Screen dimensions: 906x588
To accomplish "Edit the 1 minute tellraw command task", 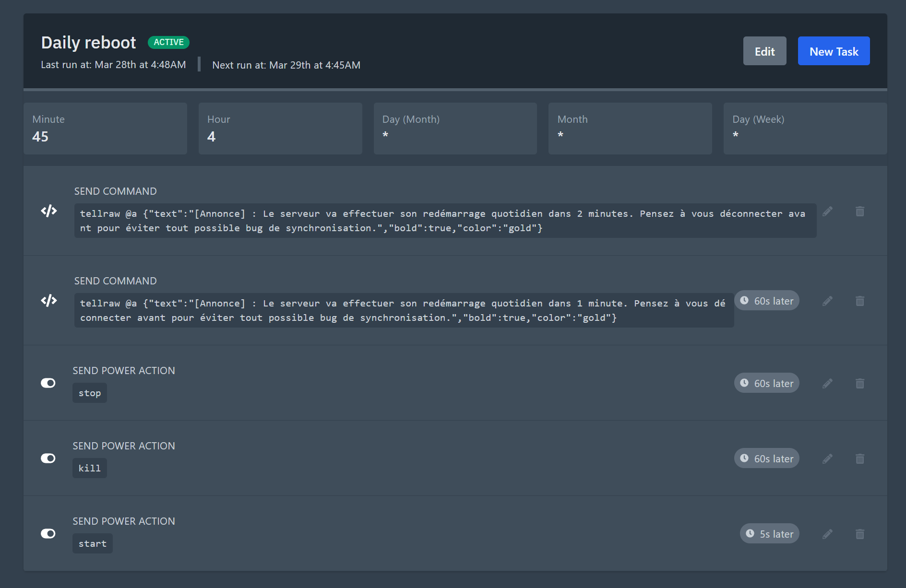I will [827, 301].
